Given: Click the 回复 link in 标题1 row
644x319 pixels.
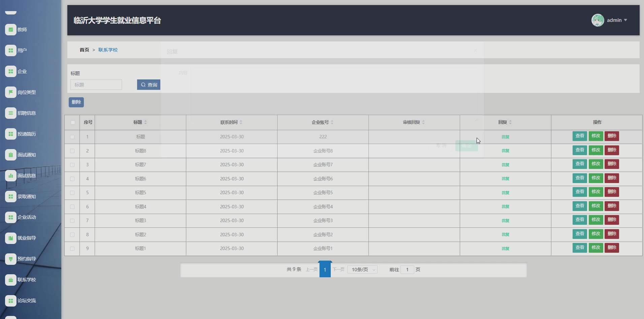Looking at the screenshot, I should [x=506, y=249].
